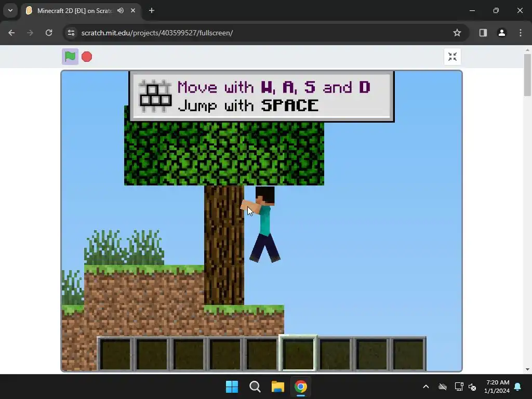Select the third hotbar slot
The width and height of the screenshot is (532, 399).
click(189, 354)
